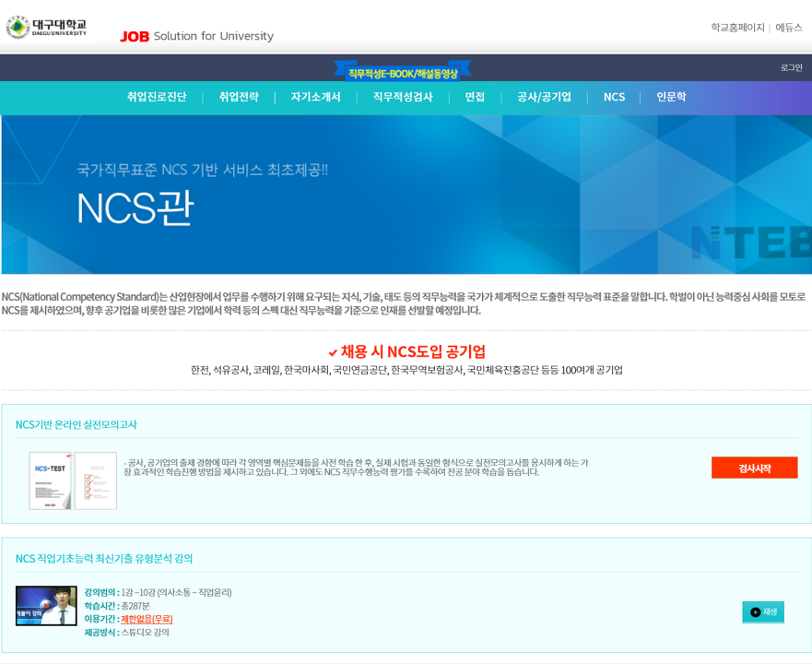Select the NCS menu item
The height and width of the screenshot is (664, 812).
click(614, 97)
